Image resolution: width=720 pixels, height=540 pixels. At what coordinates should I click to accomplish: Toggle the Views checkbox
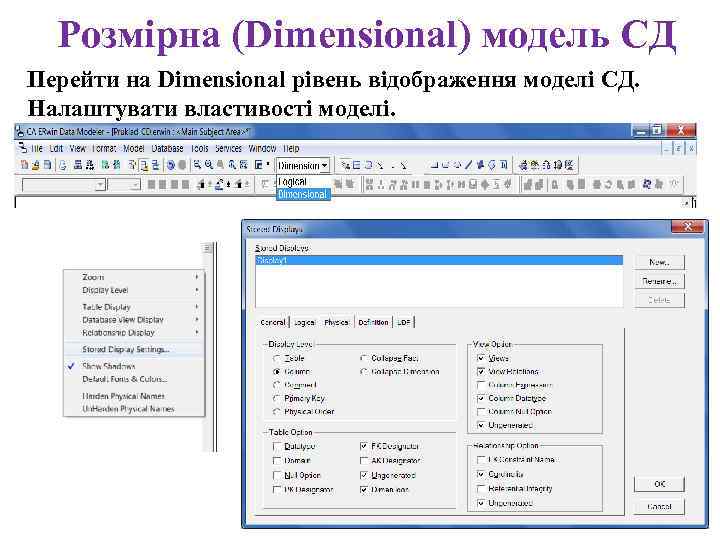tap(481, 358)
